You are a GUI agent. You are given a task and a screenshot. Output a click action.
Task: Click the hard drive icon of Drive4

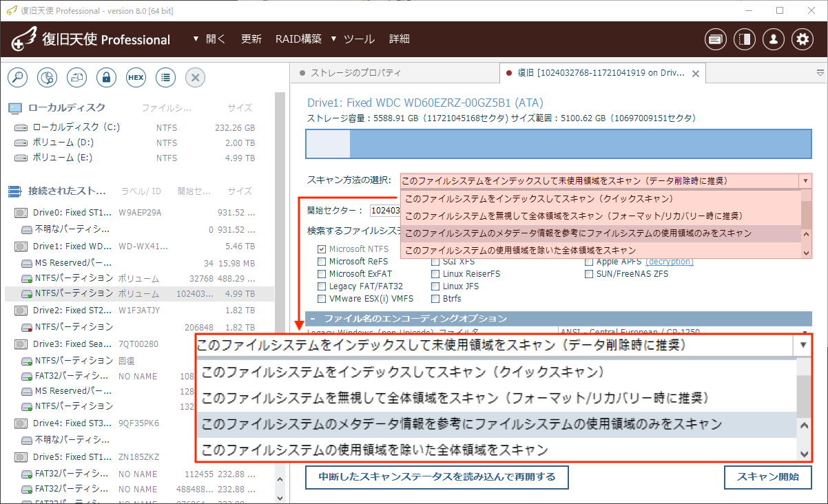click(21, 423)
